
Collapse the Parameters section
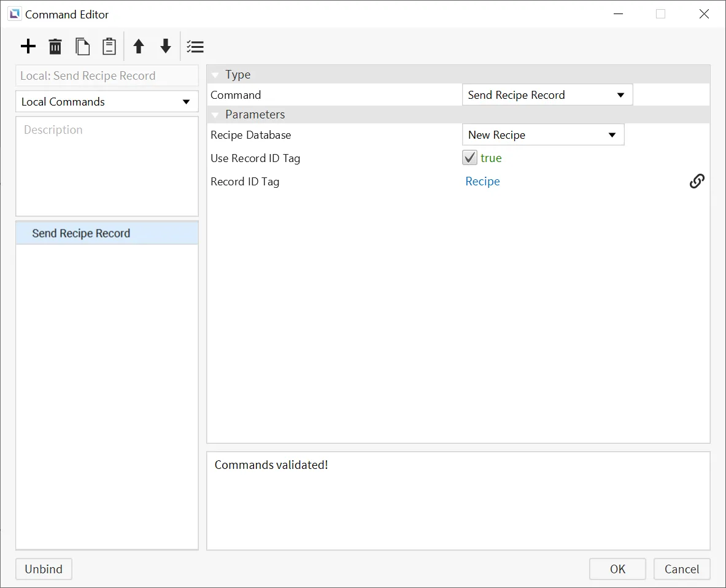pos(215,115)
